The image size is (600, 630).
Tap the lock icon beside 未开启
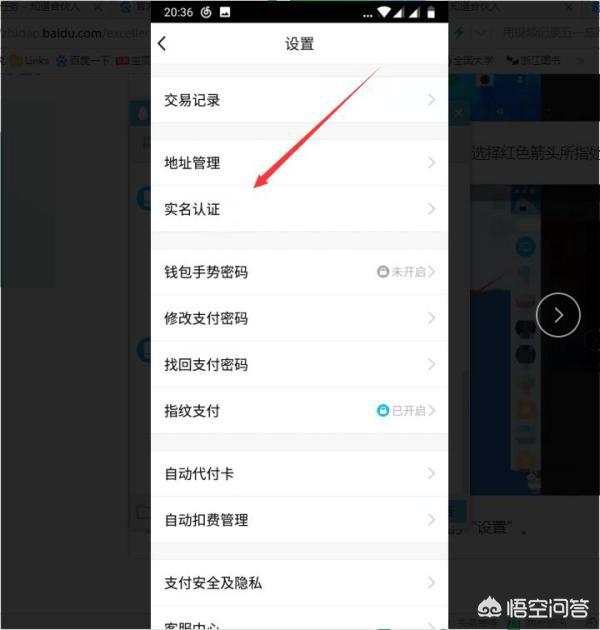coord(383,272)
